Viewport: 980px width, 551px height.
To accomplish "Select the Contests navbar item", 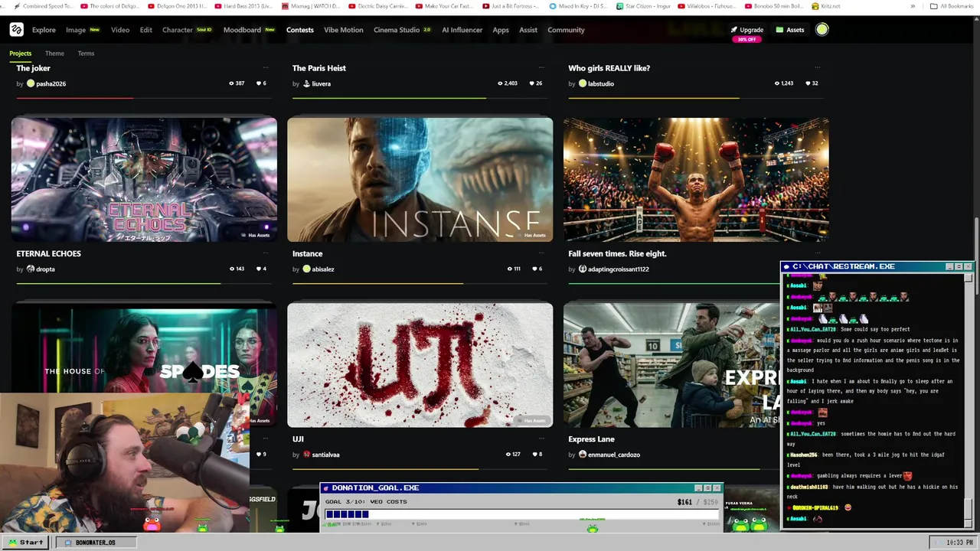I will pyautogui.click(x=300, y=30).
